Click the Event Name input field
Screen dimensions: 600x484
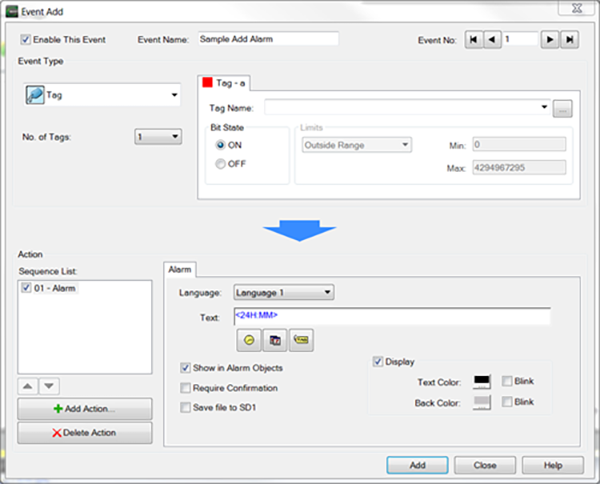(x=268, y=39)
